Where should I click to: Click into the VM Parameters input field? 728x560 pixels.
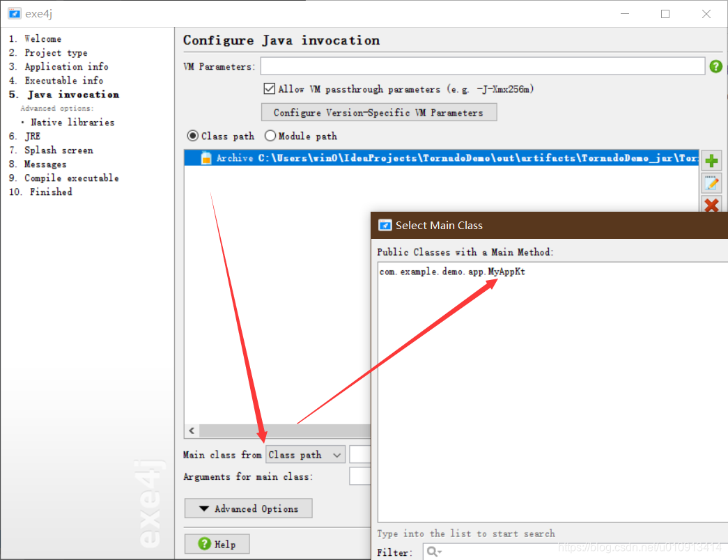tap(482, 66)
